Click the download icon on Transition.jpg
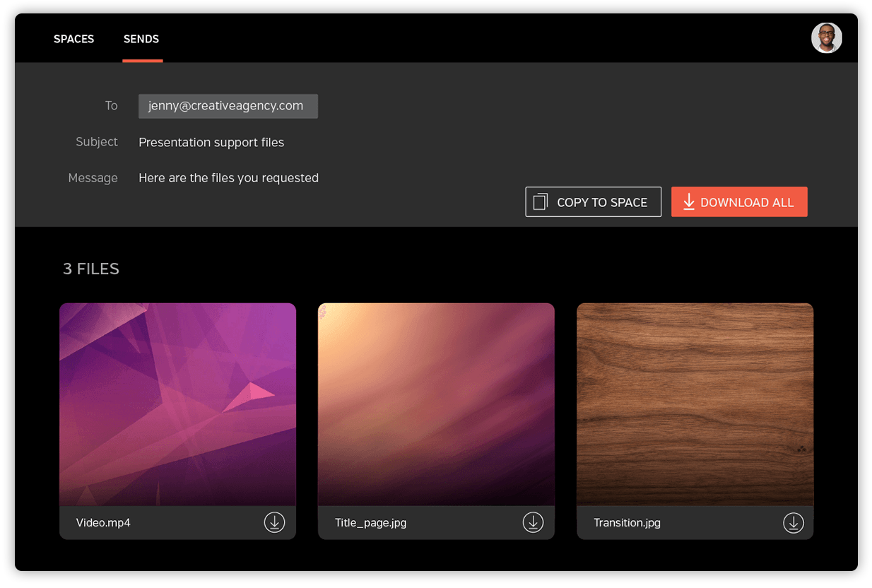Viewport: 872px width, 588px height. [x=793, y=523]
